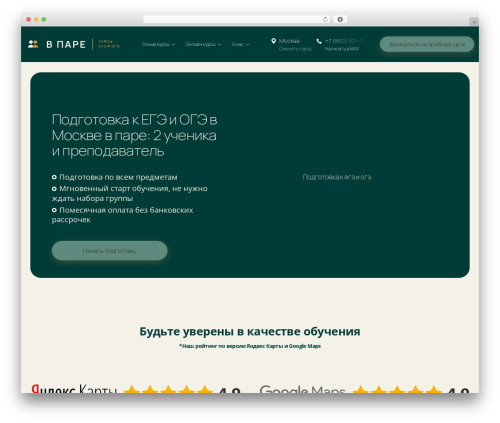This screenshot has height=423, width=500.
Task: Click the yellow minimize window dot
Action: coord(36,19)
